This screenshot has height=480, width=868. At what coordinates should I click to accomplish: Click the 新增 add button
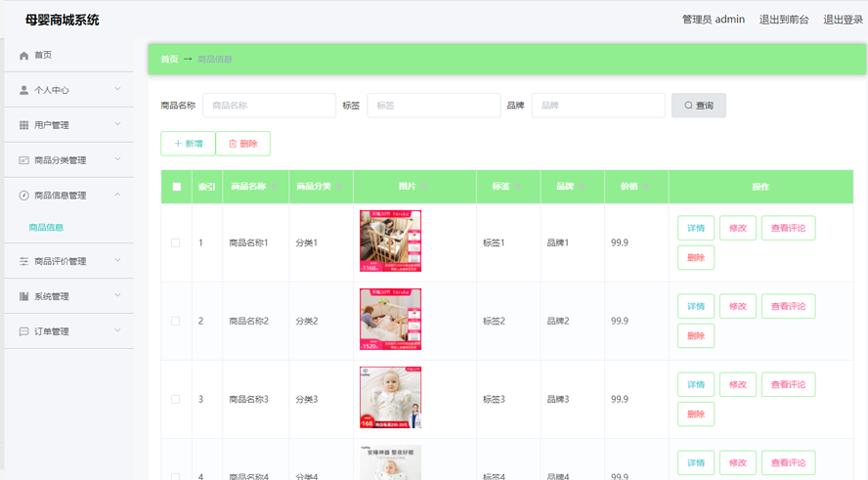click(x=188, y=144)
